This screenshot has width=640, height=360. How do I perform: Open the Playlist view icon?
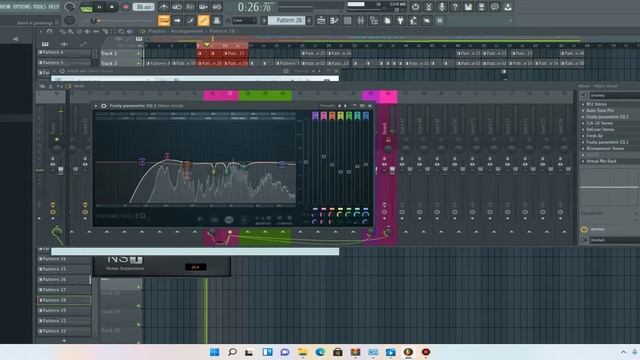click(x=321, y=20)
